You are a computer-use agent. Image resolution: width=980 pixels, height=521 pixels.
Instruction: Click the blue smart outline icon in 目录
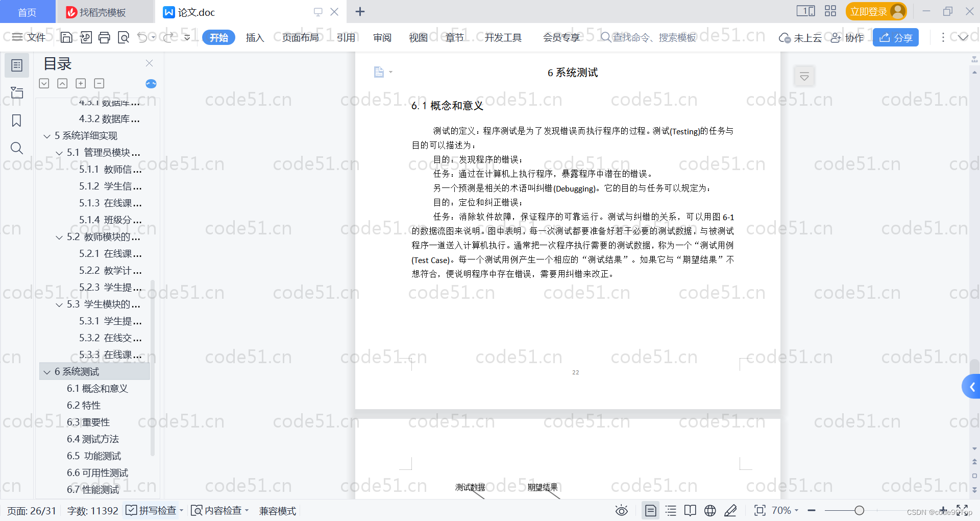(x=151, y=84)
